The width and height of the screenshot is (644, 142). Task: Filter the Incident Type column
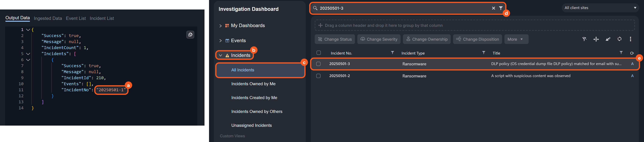(483, 53)
